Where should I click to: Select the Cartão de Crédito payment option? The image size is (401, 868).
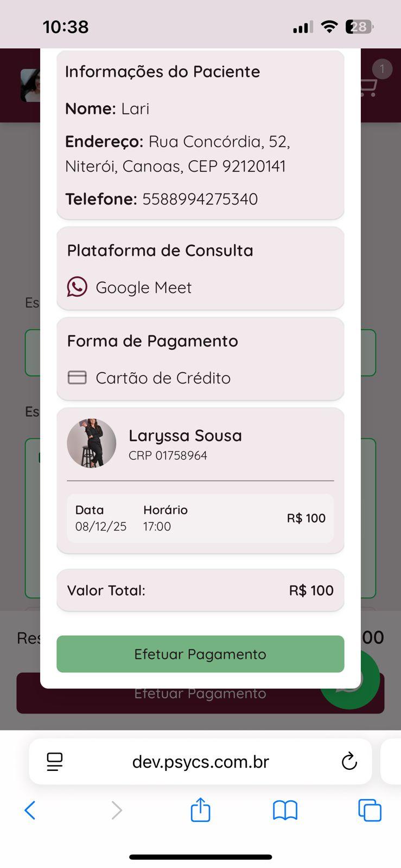[x=163, y=378]
